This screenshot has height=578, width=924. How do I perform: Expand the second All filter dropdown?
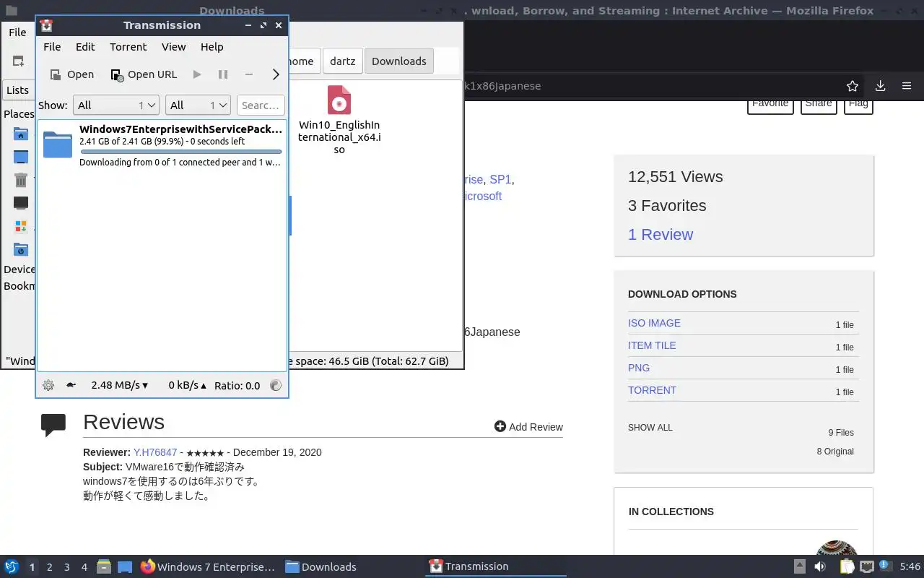click(198, 105)
